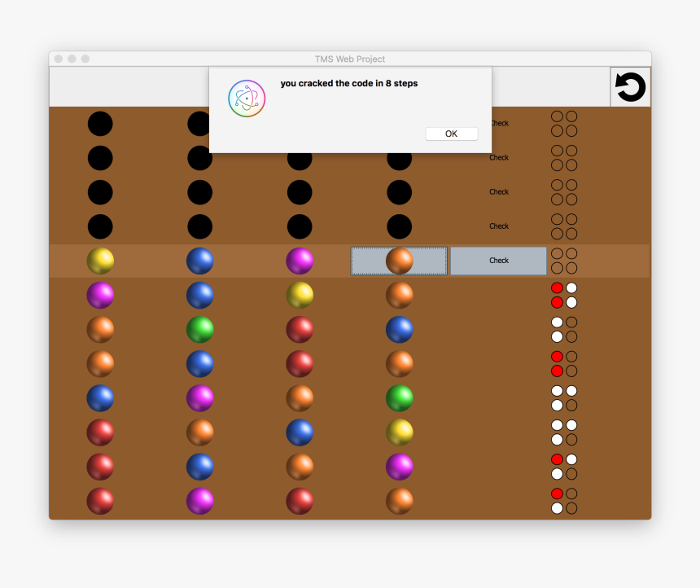Select the yellow peg in the highlighted row

[x=100, y=261]
